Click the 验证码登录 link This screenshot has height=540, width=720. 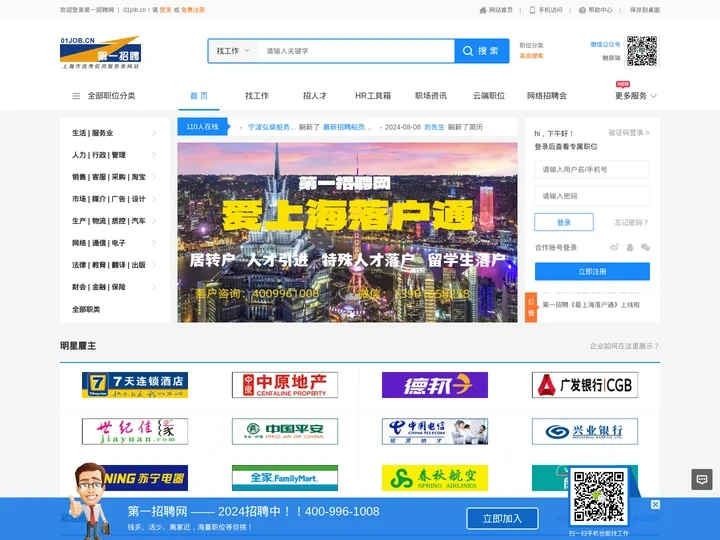(629, 133)
